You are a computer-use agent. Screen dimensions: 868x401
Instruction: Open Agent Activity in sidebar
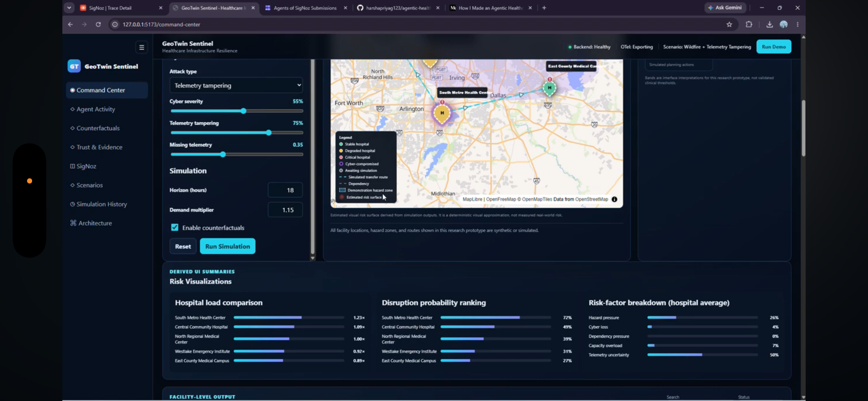click(95, 109)
